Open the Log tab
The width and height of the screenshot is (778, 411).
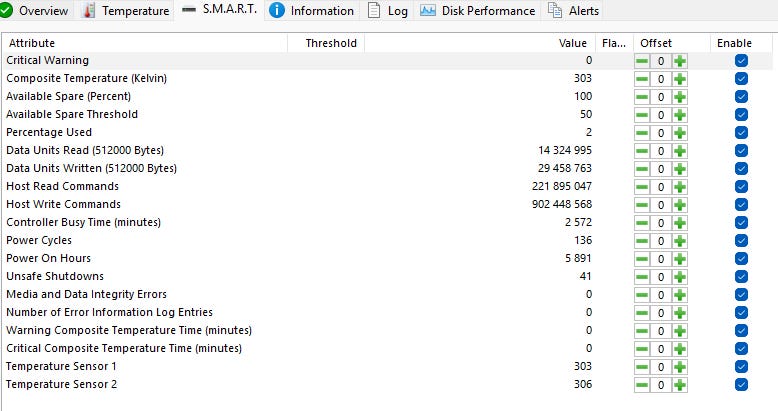pyautogui.click(x=397, y=11)
